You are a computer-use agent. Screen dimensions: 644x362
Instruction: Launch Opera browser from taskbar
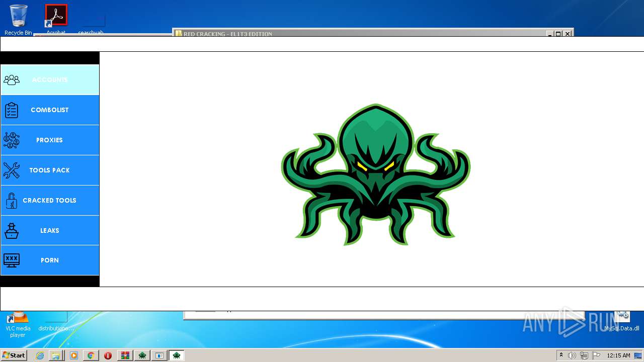click(x=108, y=355)
